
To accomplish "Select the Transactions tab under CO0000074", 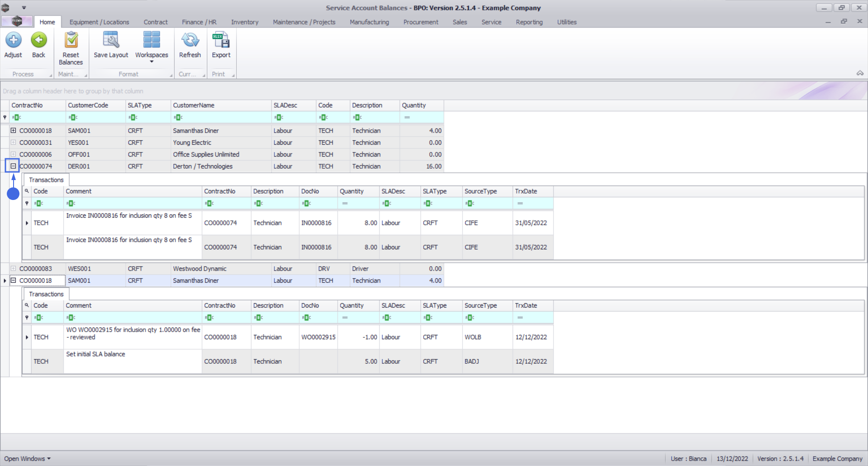I will pyautogui.click(x=46, y=180).
